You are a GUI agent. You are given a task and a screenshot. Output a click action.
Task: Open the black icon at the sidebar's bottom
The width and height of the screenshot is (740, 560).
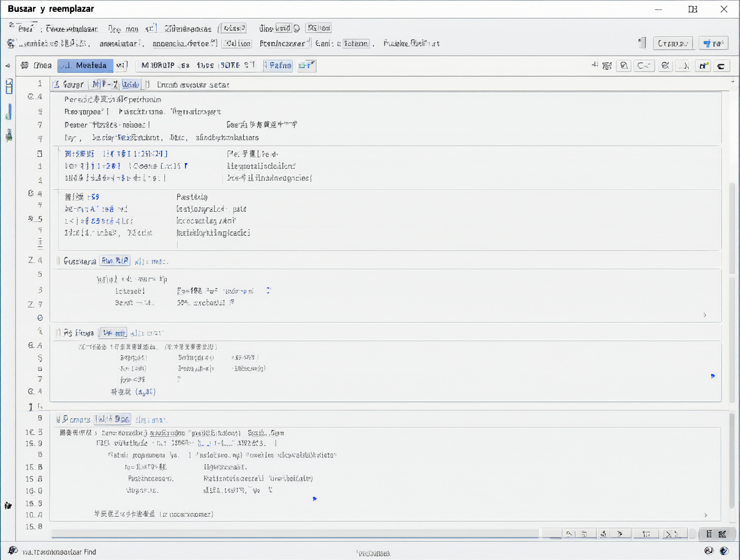8,506
